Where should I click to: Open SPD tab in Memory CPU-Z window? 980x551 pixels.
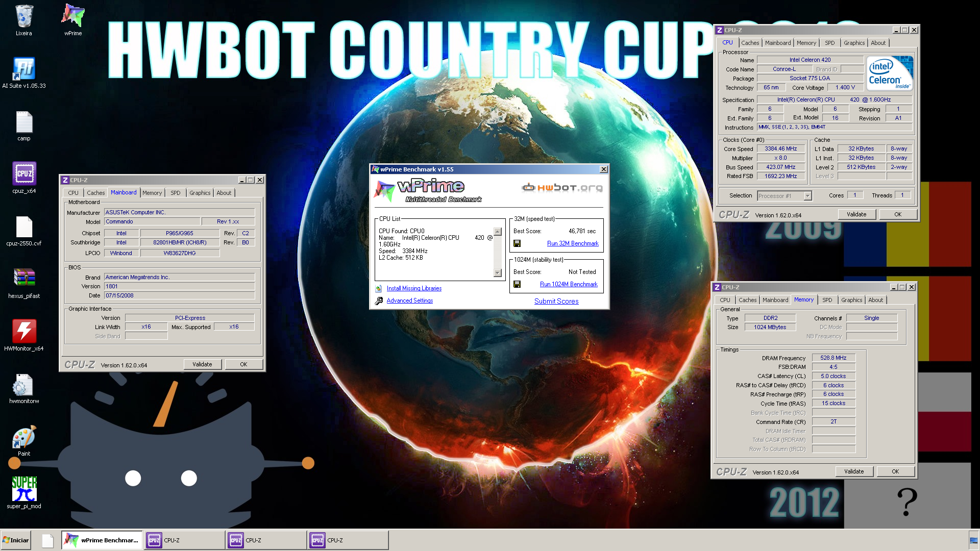827,300
